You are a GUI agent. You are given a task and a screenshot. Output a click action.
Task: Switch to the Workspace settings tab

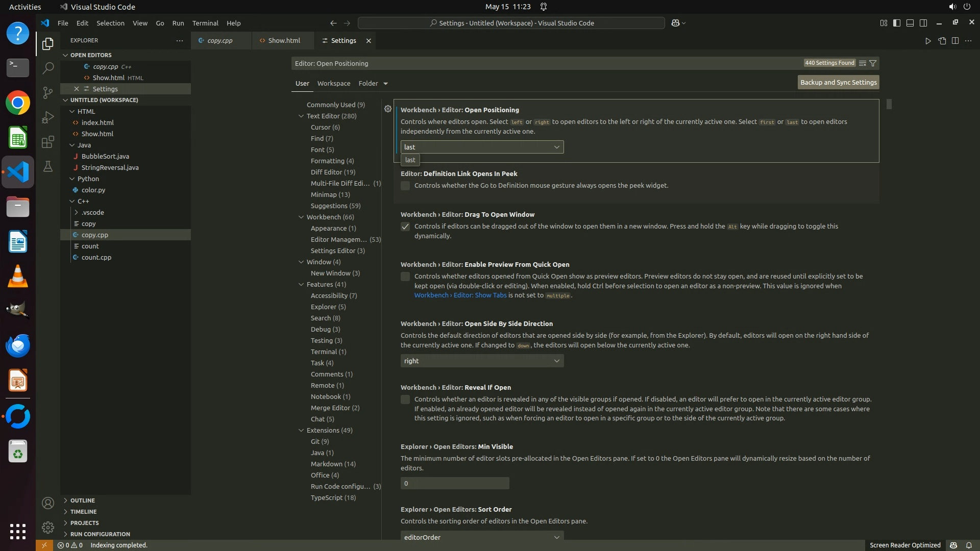coord(333,83)
